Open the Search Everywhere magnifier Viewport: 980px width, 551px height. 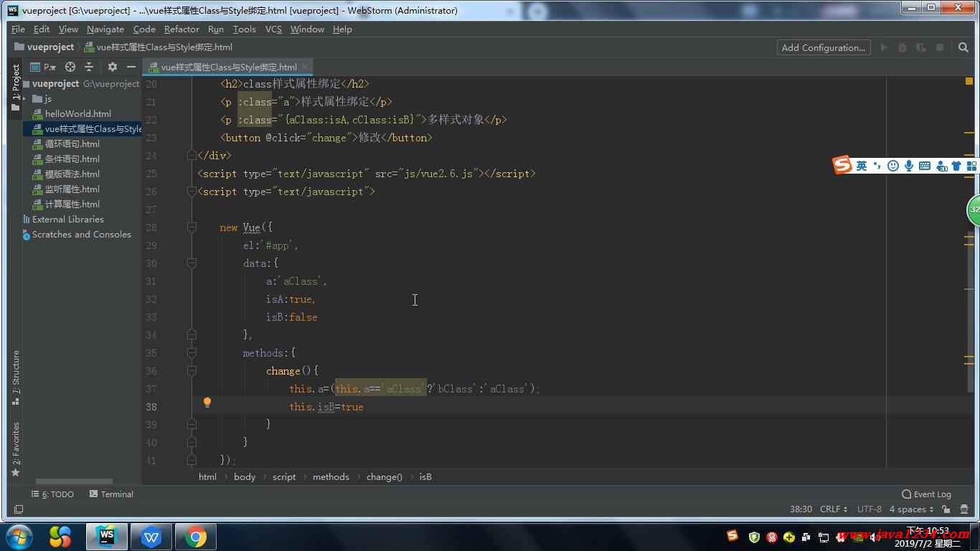pos(963,47)
